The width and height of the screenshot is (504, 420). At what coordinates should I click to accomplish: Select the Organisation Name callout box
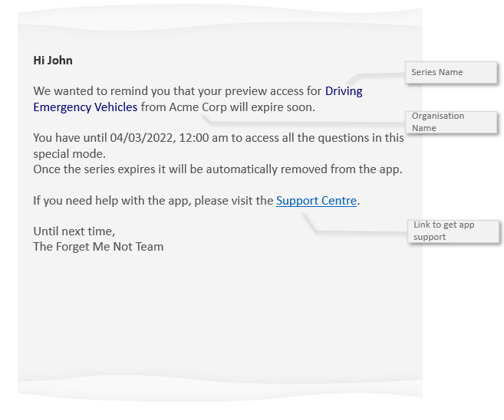pyautogui.click(x=451, y=122)
